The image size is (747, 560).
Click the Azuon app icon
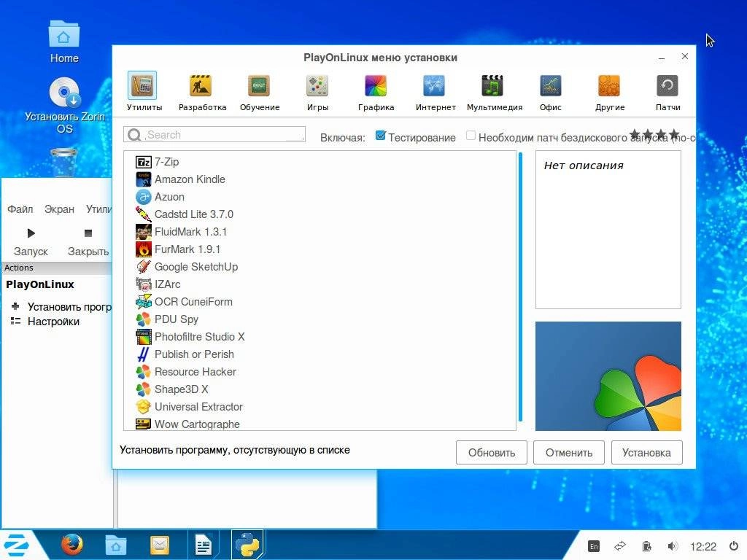[x=144, y=197]
